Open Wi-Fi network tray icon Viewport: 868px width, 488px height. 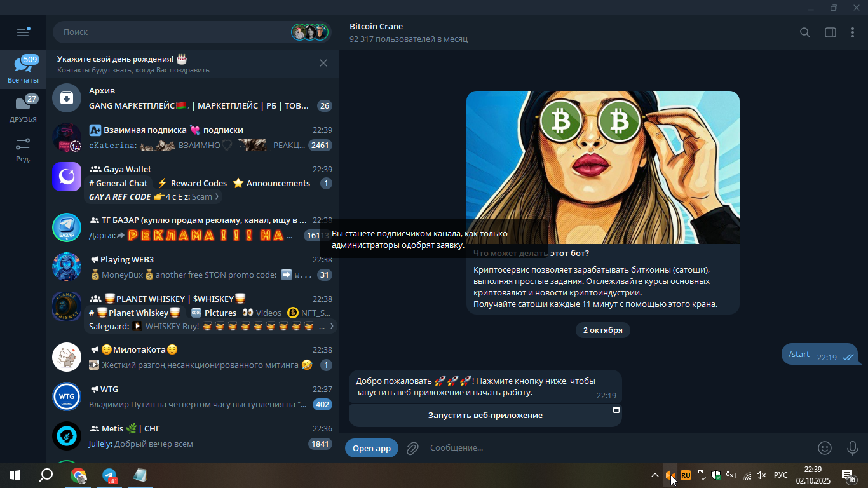click(747, 475)
